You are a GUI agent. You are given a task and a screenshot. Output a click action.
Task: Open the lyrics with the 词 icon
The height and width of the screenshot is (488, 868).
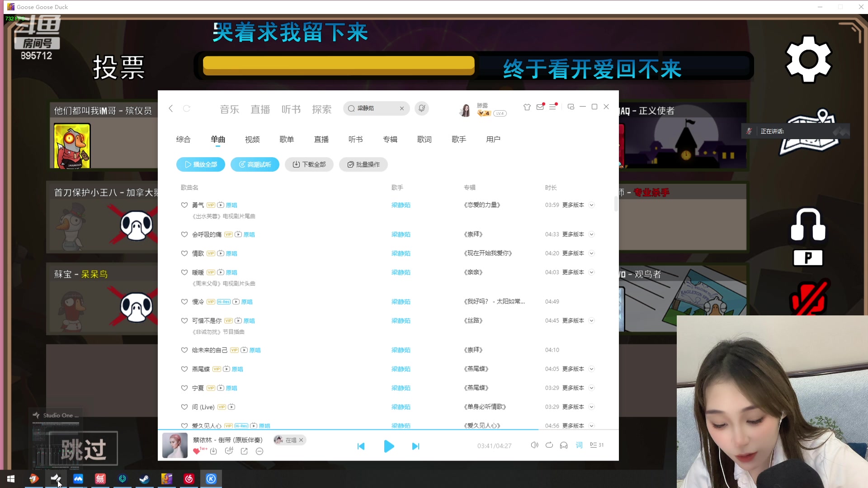[579, 445]
